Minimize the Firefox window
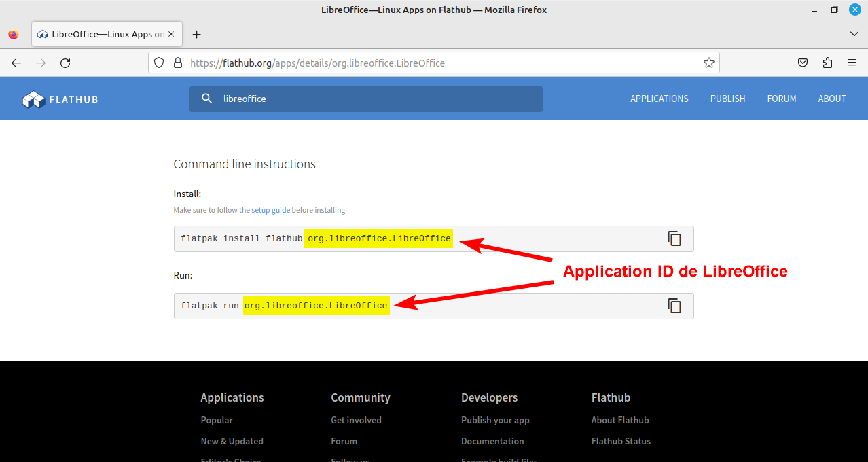This screenshot has width=868, height=462. 814,10
